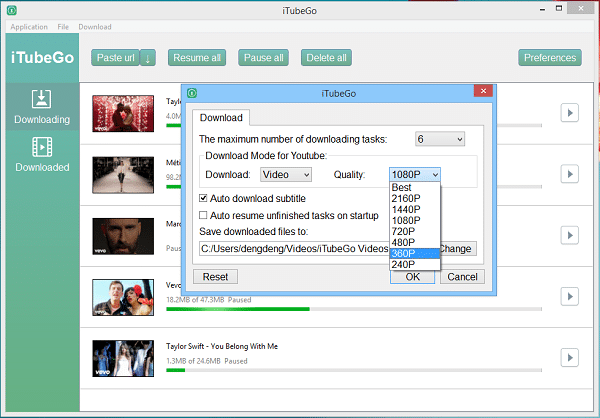The width and height of the screenshot is (600, 418).
Task: Select the runway model video thumbnail
Action: tap(123, 175)
